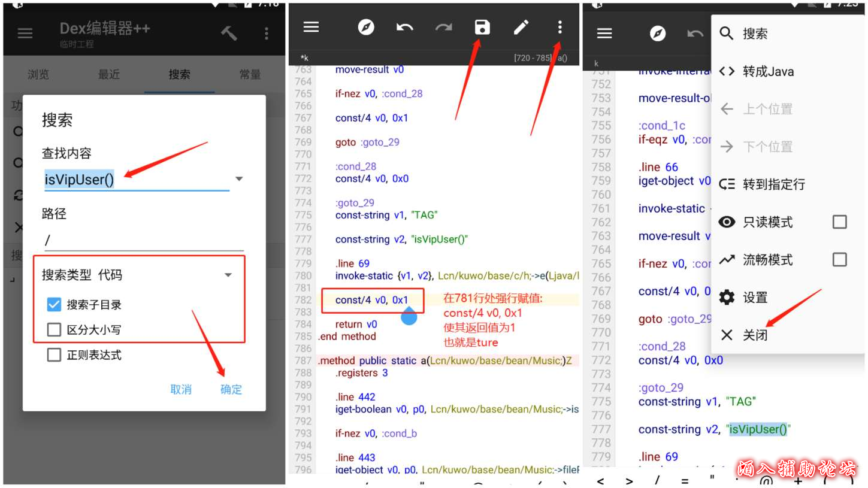868x488 pixels.
Task: Enable the 区分大小写 checkbox
Action: [54, 330]
